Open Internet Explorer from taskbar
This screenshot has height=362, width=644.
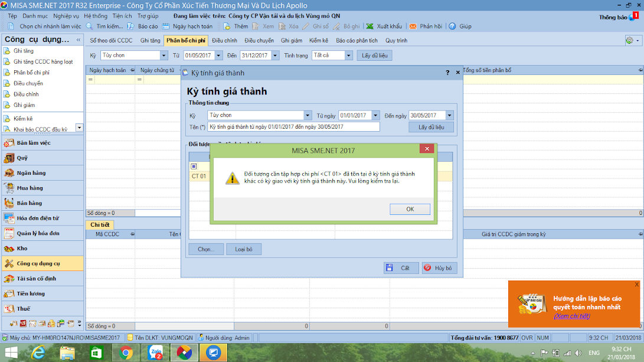click(38, 353)
